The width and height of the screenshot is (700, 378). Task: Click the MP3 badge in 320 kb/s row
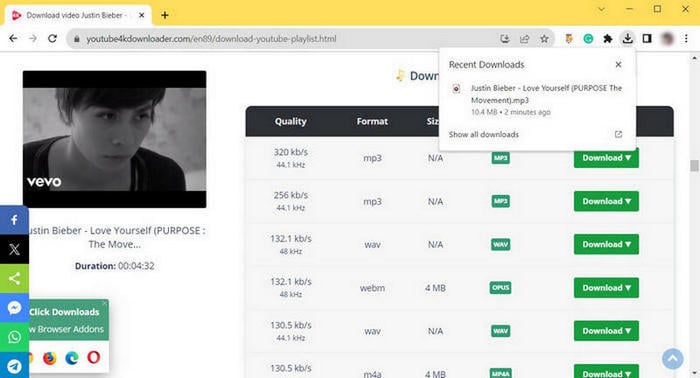coord(500,158)
